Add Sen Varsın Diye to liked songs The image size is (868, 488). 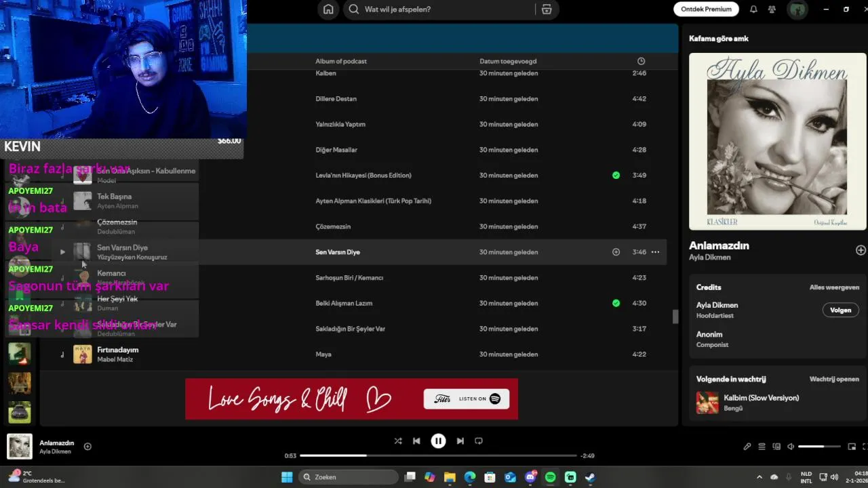[616, 252]
